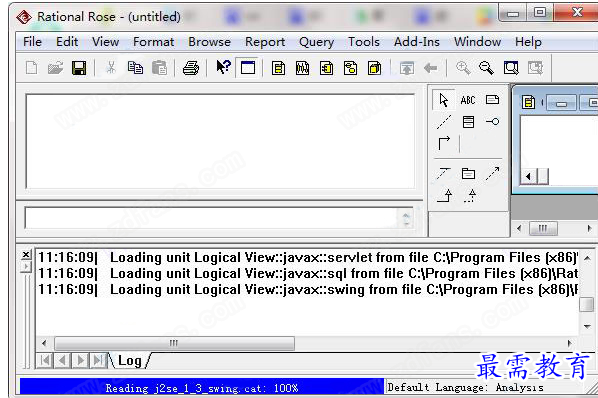Click the Browse Parent toolbar icon
Screen dimensions: 598x398
point(407,69)
